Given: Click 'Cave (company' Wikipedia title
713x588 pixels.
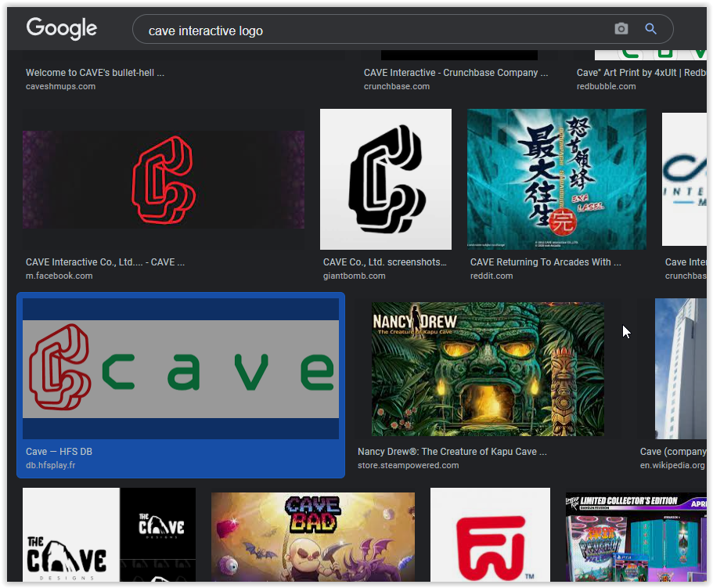Looking at the screenshot, I should pyautogui.click(x=673, y=452).
